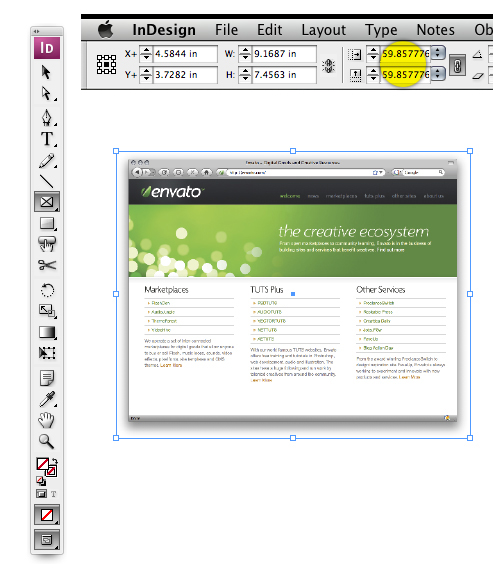Image resolution: width=493 pixels, height=582 pixels.
Task: Click the Stroke color swatch
Action: [51, 472]
